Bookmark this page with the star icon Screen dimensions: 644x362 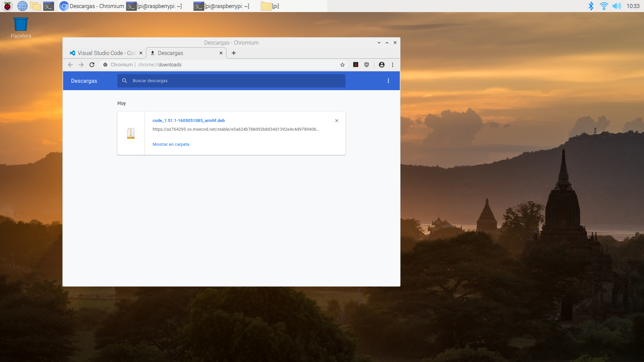click(342, 65)
